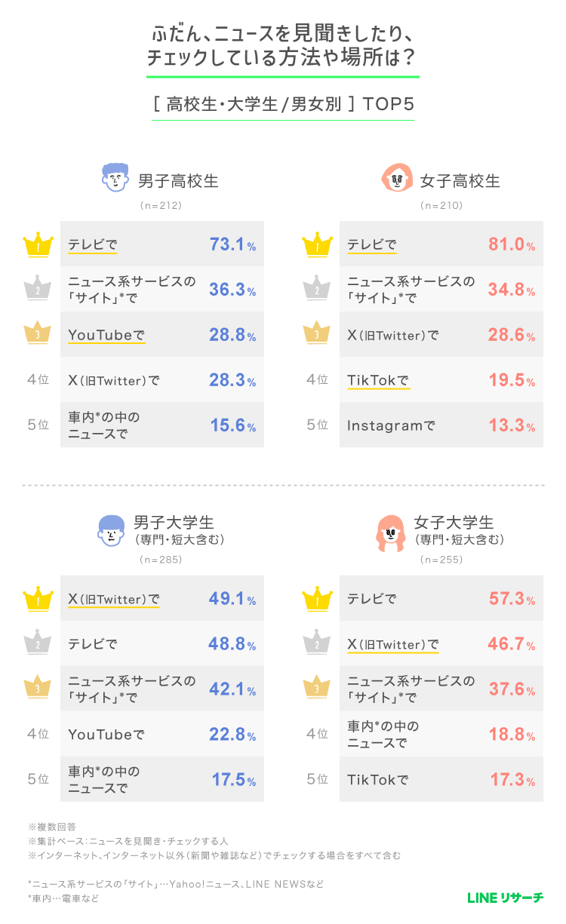Click the 5位 label beside TikTokで 17.3%
The height and width of the screenshot is (924, 566).
coord(317,780)
